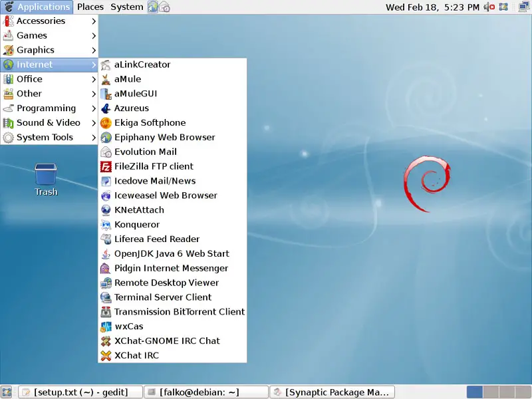Expand the Accessories submenu arrow

(x=94, y=21)
